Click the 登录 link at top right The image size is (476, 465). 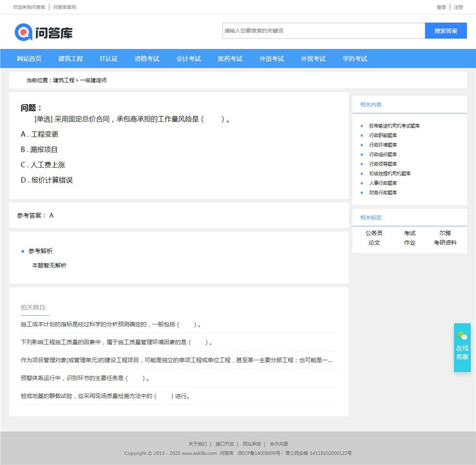pyautogui.click(x=441, y=7)
